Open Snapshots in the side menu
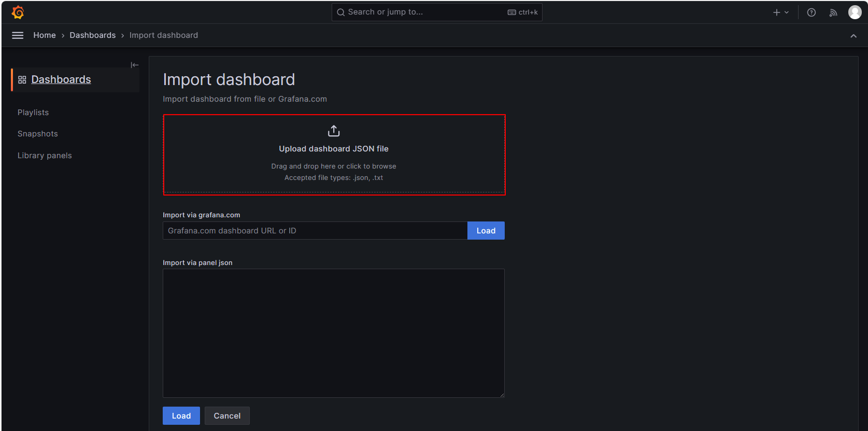The width and height of the screenshot is (868, 431). click(38, 134)
